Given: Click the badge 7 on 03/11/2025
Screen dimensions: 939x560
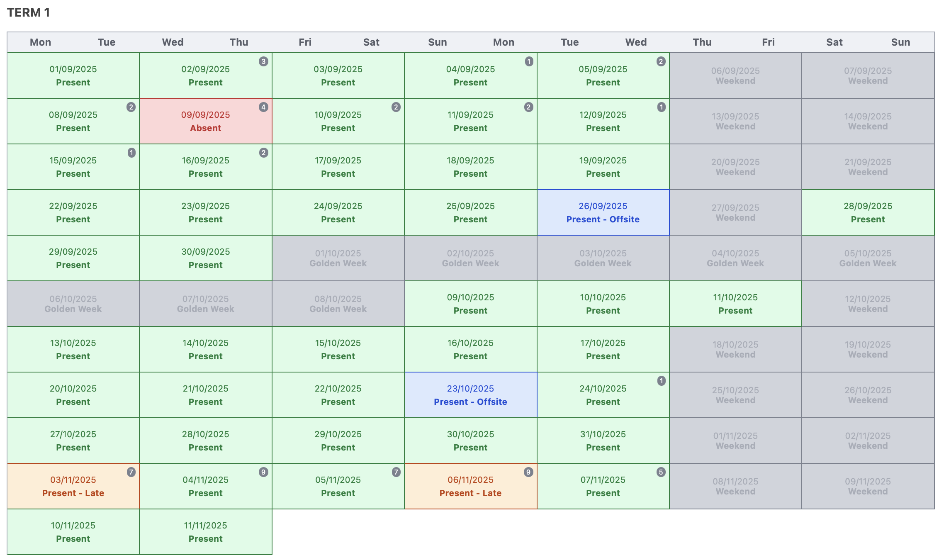Looking at the screenshot, I should click(131, 472).
